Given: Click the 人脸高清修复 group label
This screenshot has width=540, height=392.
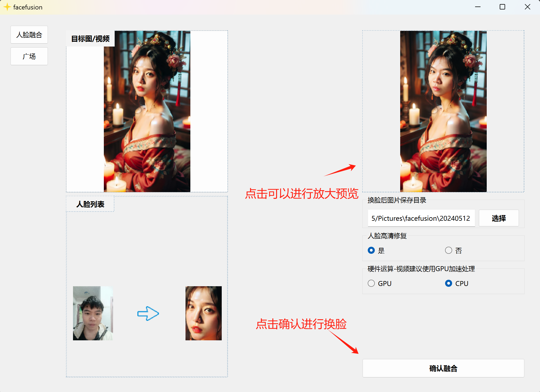Looking at the screenshot, I should [x=387, y=236].
